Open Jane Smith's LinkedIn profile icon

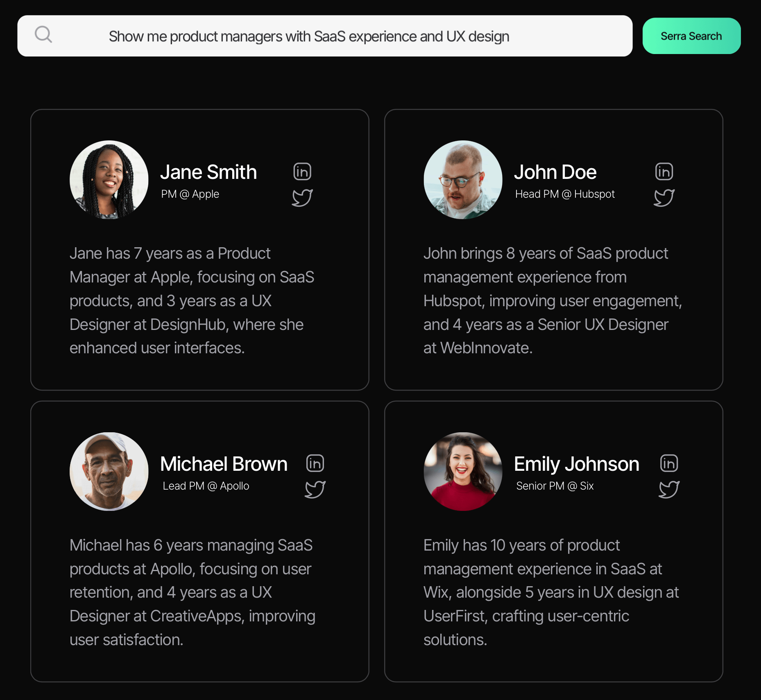point(302,172)
